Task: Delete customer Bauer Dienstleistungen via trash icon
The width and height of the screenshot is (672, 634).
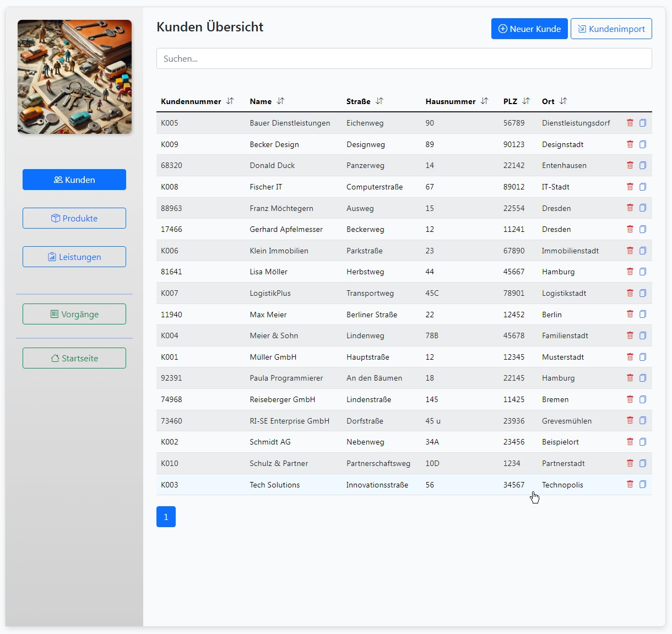Action: [x=630, y=123]
